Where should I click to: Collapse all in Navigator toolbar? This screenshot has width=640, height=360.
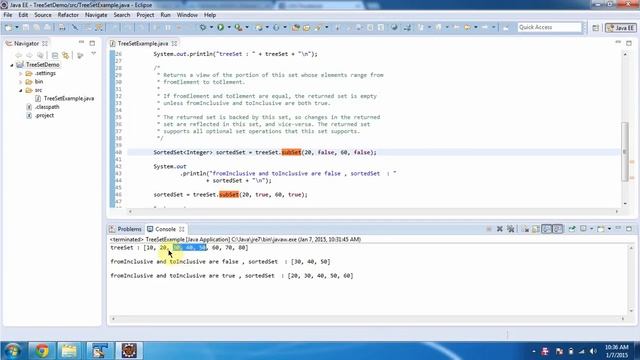click(55, 55)
